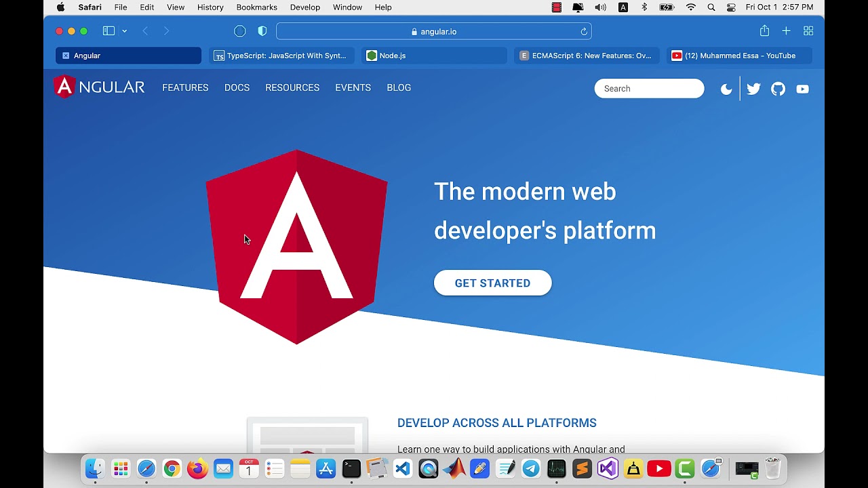Reload the page with the refresh icon

click(x=584, y=31)
